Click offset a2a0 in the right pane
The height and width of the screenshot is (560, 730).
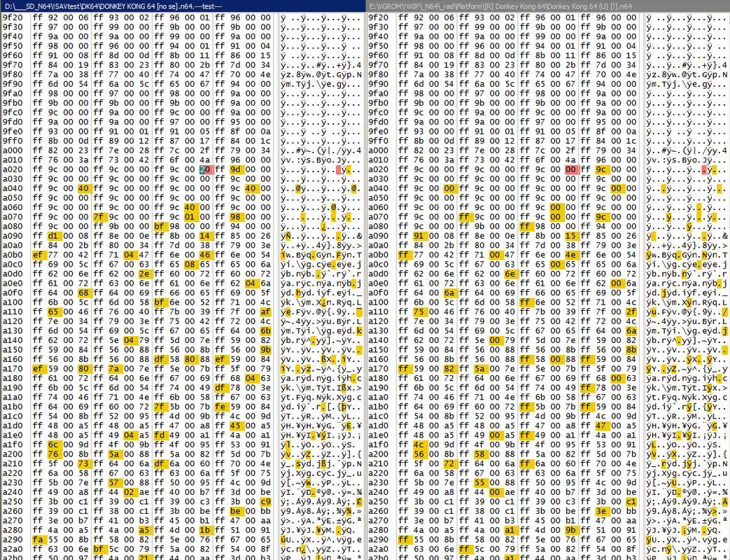(x=377, y=549)
